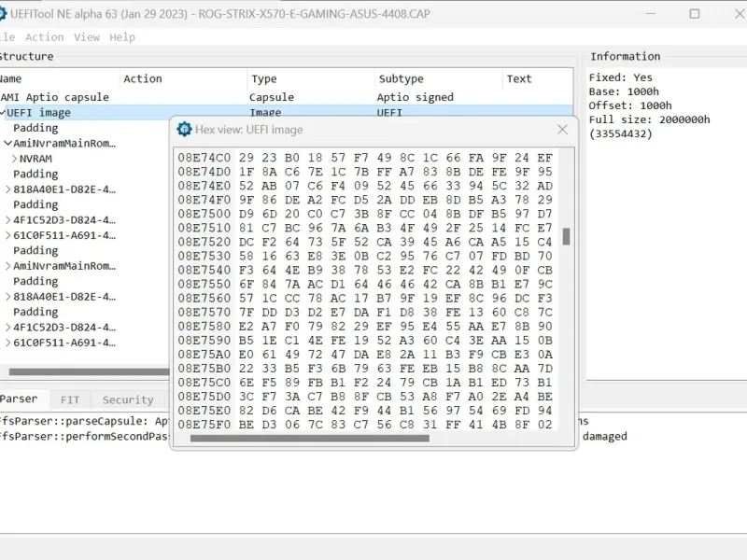747x560 pixels.
Task: Expand the second 4F1C52D3-D824 node
Action: [7, 328]
